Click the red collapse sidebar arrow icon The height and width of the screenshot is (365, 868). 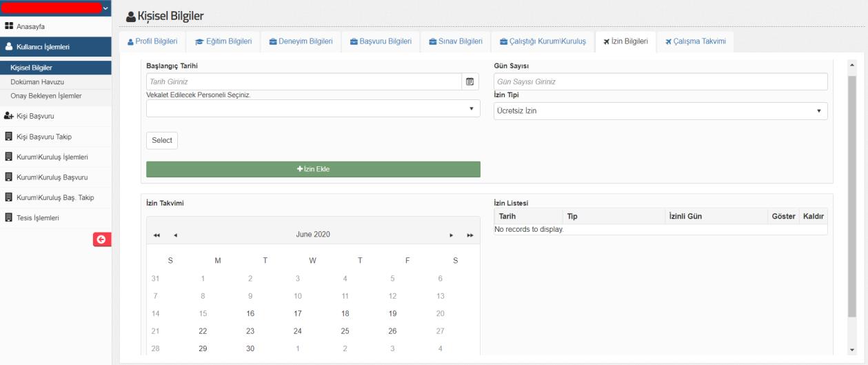pos(101,239)
